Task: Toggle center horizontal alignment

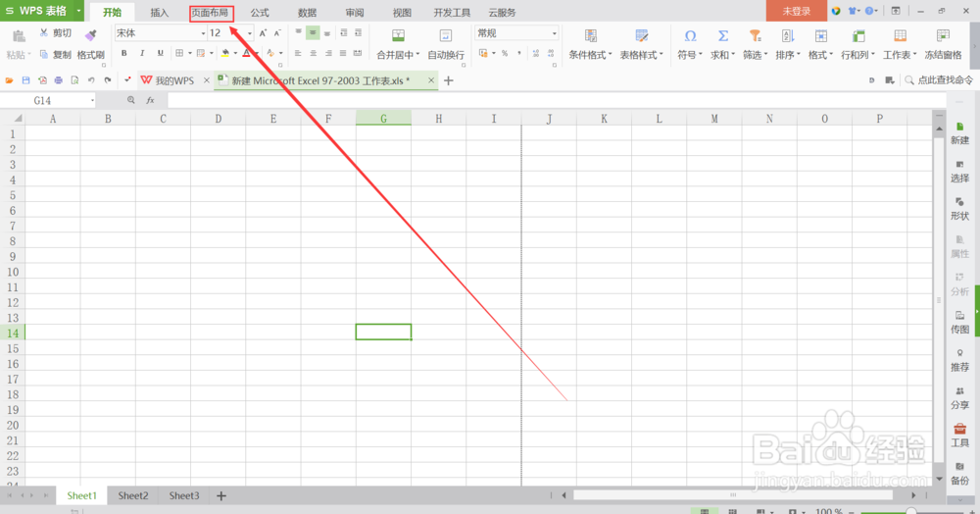Action: point(314,53)
